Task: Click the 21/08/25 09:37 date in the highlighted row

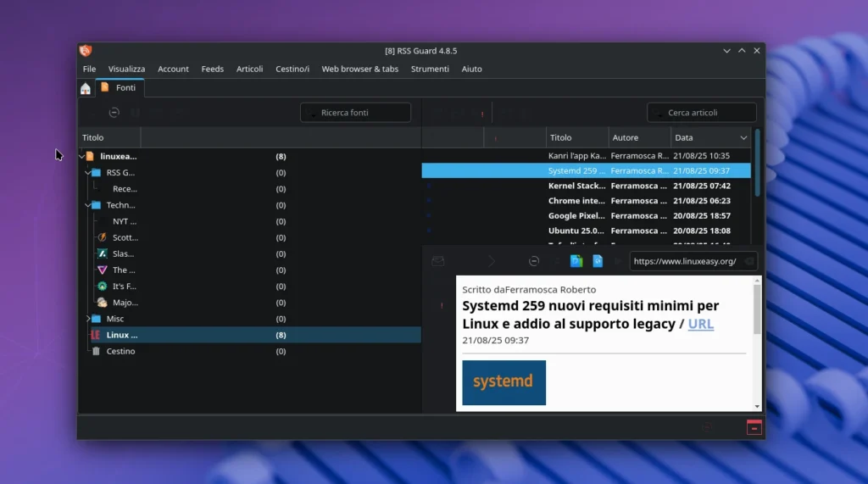Action: point(701,171)
